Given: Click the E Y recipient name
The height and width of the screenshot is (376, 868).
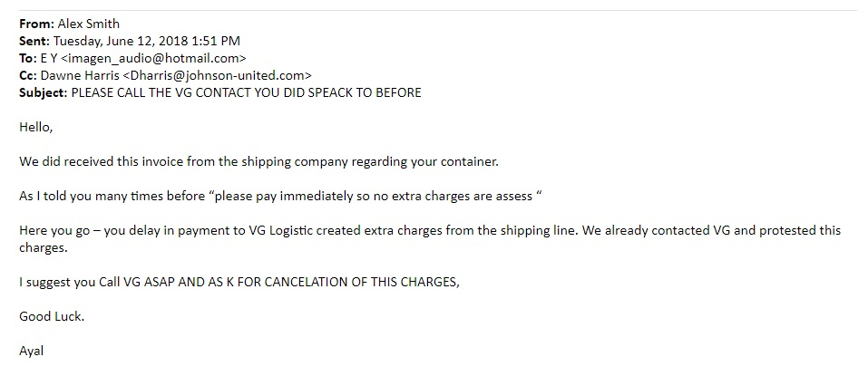Looking at the screenshot, I should [x=50, y=59].
